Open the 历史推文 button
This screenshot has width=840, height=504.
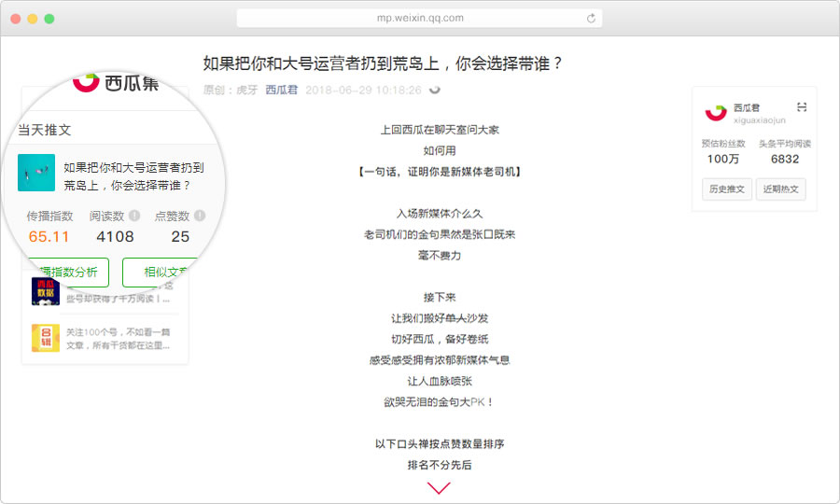coord(727,189)
